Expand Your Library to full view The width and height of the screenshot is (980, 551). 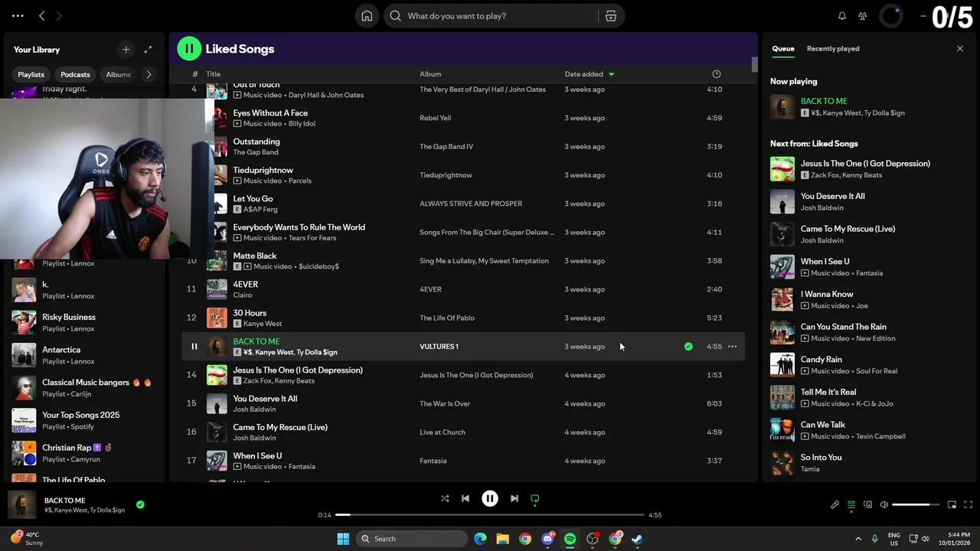click(148, 49)
